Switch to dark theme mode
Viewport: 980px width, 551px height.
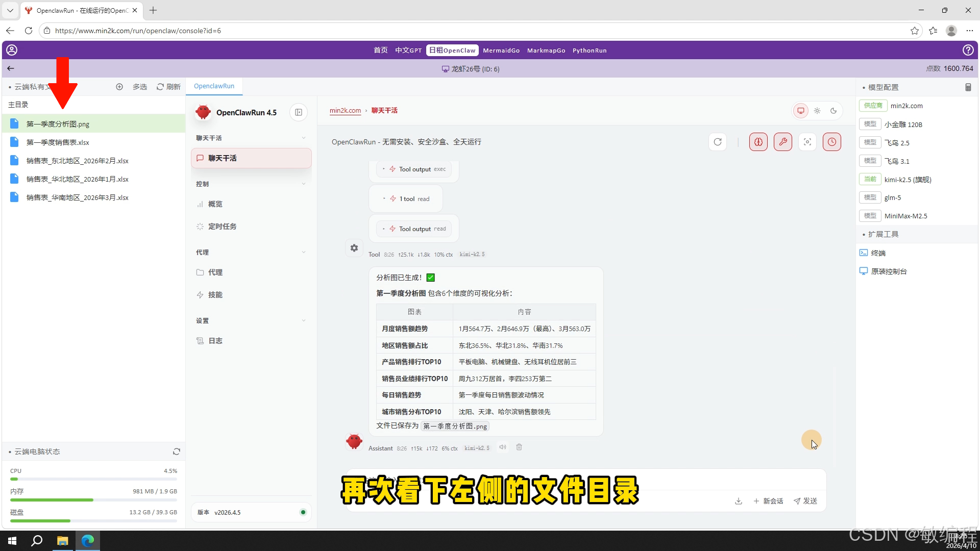click(x=833, y=111)
